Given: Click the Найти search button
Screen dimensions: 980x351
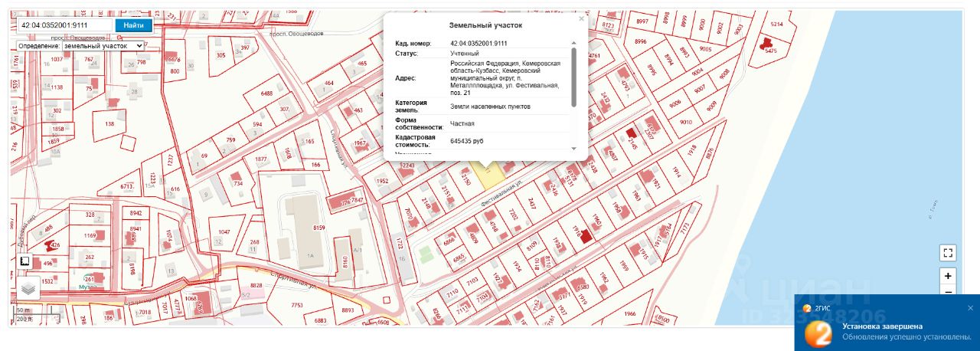Looking at the screenshot, I should tap(133, 25).
